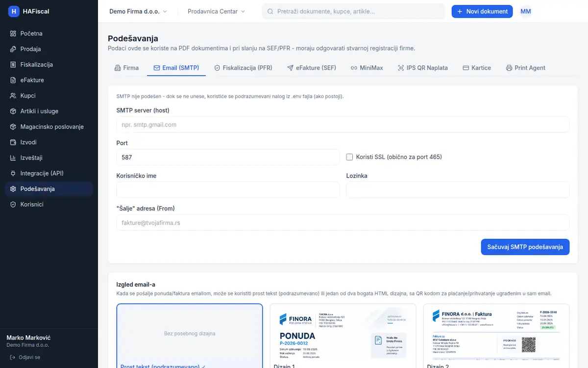
Task: Click the plus icon in Novi dokument
Action: click(460, 11)
